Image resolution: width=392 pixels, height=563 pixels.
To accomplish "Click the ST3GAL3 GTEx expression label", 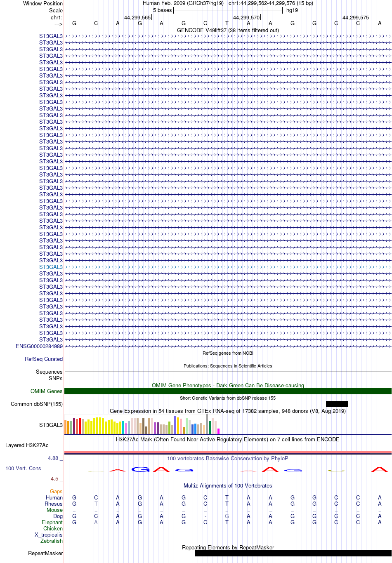I will [x=51, y=425].
